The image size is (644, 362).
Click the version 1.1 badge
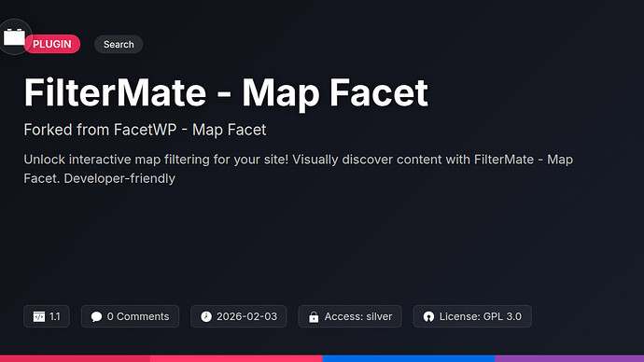pyautogui.click(x=47, y=316)
